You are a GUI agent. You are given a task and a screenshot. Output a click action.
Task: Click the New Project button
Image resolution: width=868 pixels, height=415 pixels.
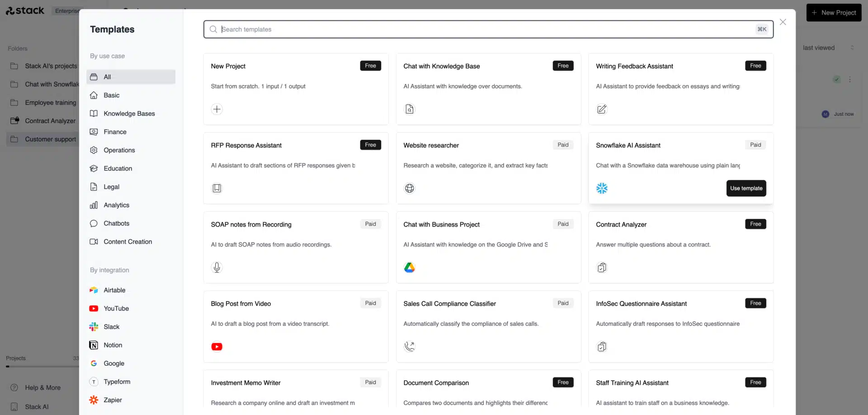(x=834, y=12)
